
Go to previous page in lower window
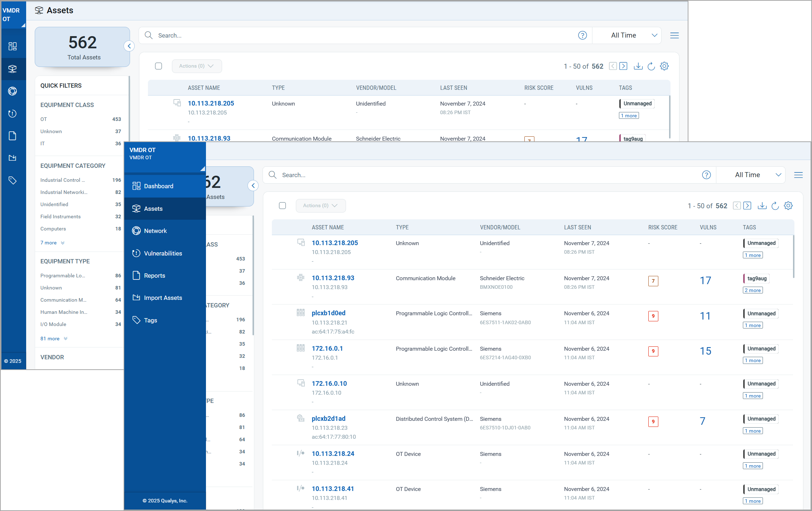pos(737,206)
